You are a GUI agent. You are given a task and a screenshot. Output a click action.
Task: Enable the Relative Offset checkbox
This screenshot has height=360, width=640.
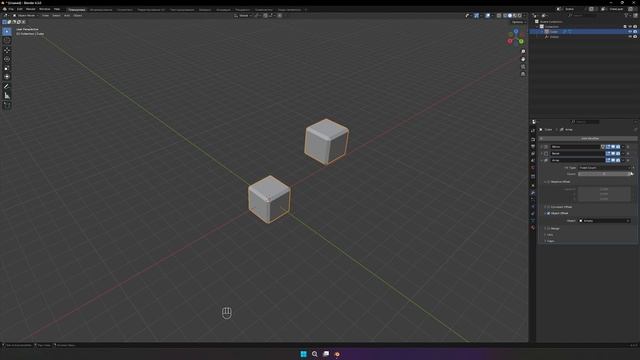[x=549, y=182]
